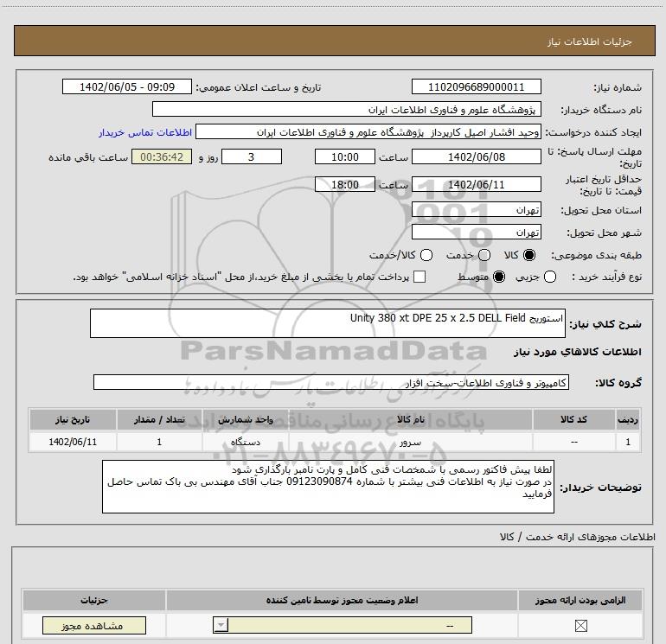Click the الزامی بودن ارائه مجوز column header

click(580, 600)
